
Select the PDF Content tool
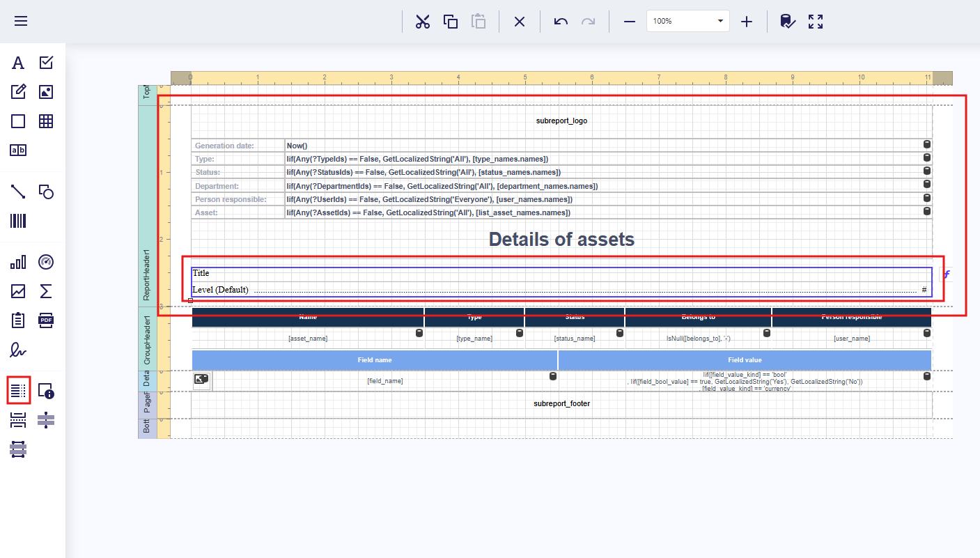[x=46, y=320]
